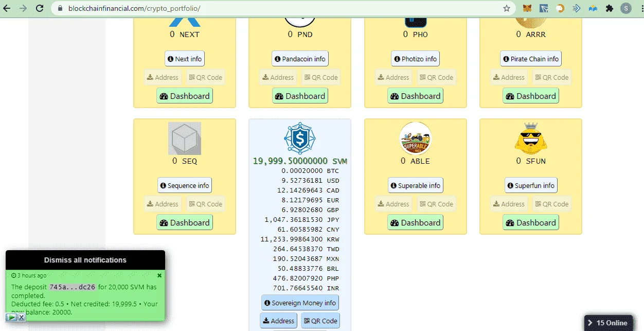
Task: Open Sequence info button
Action: [185, 185]
